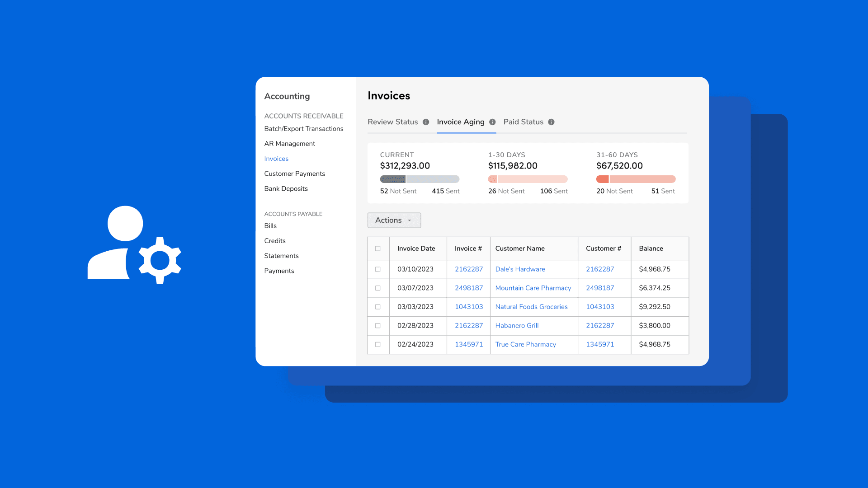Screen dimensions: 868x488
Task: Click the gear icon in the illustration
Action: pyautogui.click(x=160, y=260)
